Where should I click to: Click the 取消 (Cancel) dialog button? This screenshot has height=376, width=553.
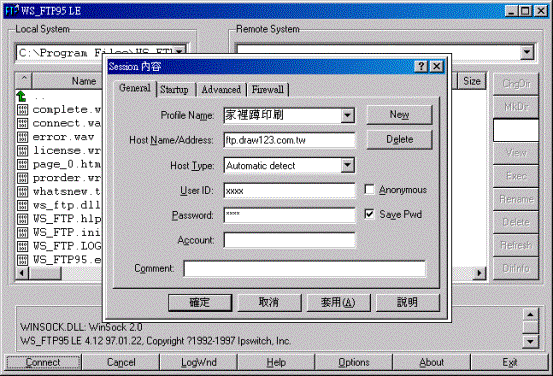coord(269,303)
